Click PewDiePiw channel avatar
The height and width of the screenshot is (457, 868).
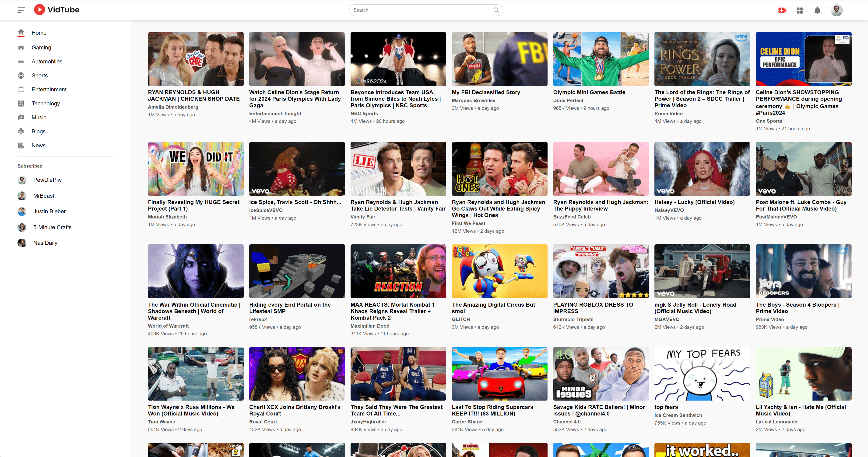click(x=22, y=180)
